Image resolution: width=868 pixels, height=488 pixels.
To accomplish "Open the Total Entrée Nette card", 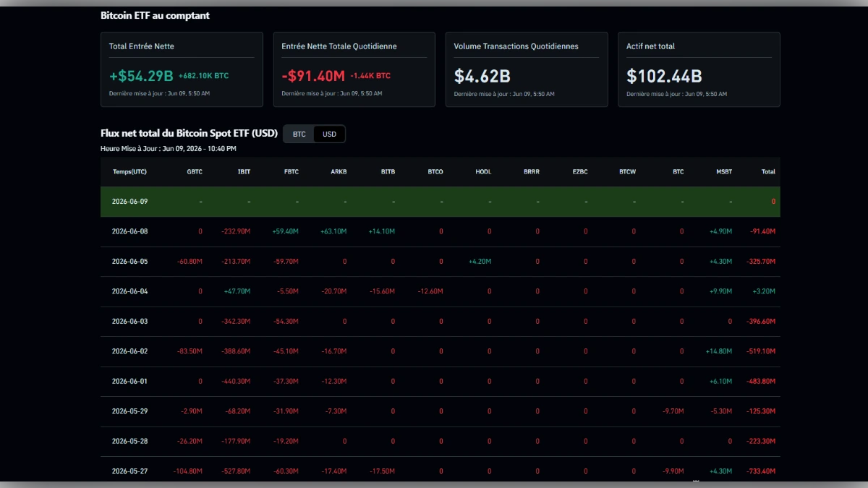I will coord(182,69).
